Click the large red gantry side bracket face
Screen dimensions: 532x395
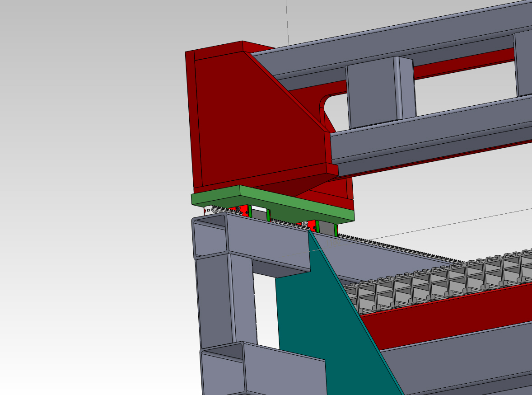(253, 127)
